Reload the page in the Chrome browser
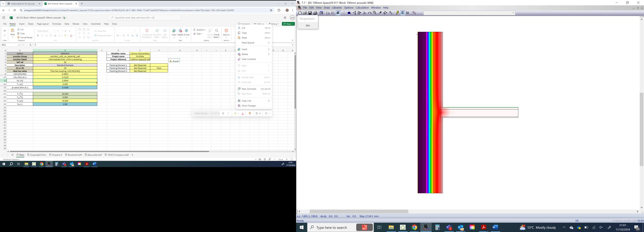 coord(14,10)
